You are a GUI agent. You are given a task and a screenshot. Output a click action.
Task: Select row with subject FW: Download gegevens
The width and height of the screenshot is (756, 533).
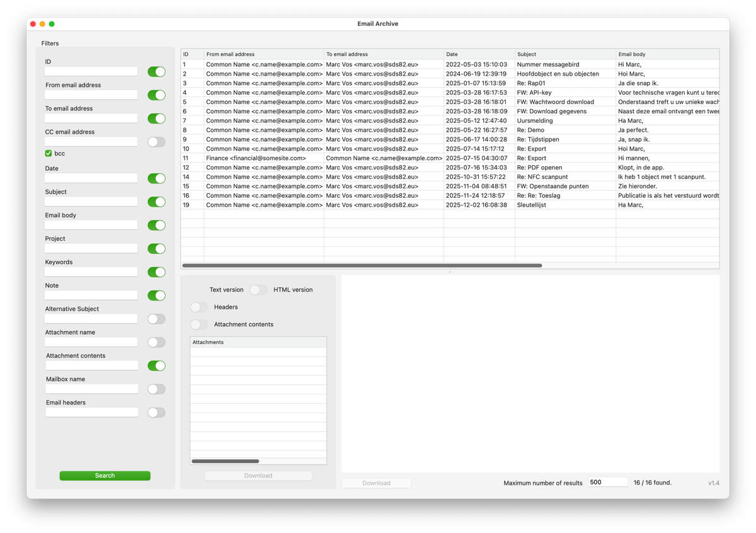(x=450, y=112)
